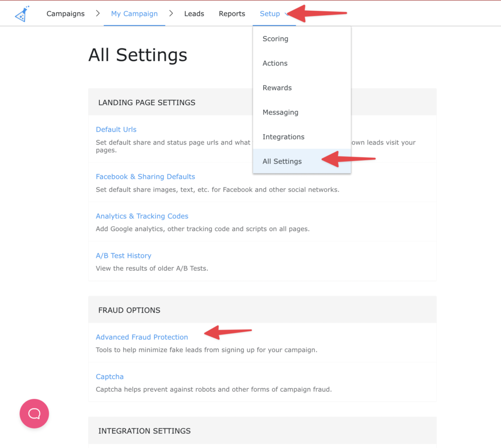Open Analytics & Tracking Codes link
Image resolution: width=501 pixels, height=448 pixels.
(142, 216)
